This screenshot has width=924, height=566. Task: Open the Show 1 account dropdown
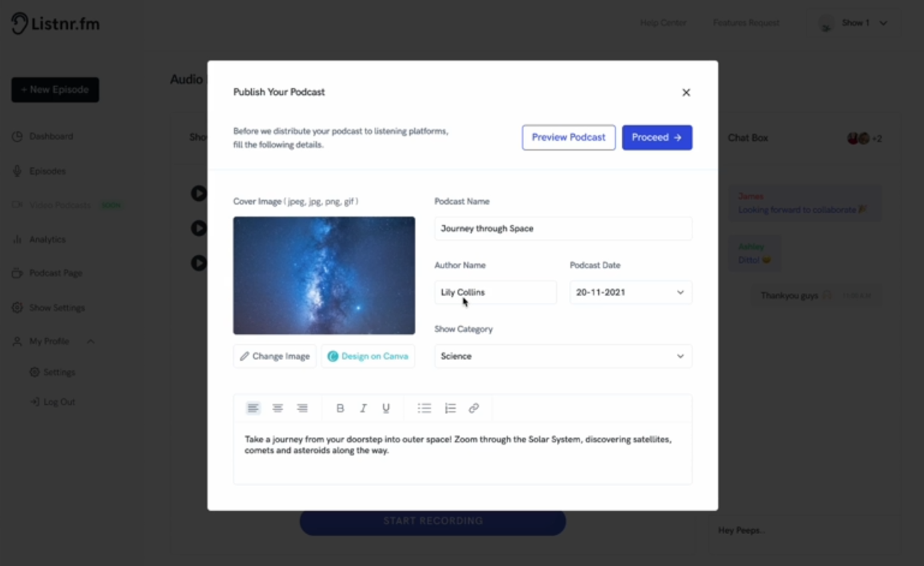pos(854,23)
